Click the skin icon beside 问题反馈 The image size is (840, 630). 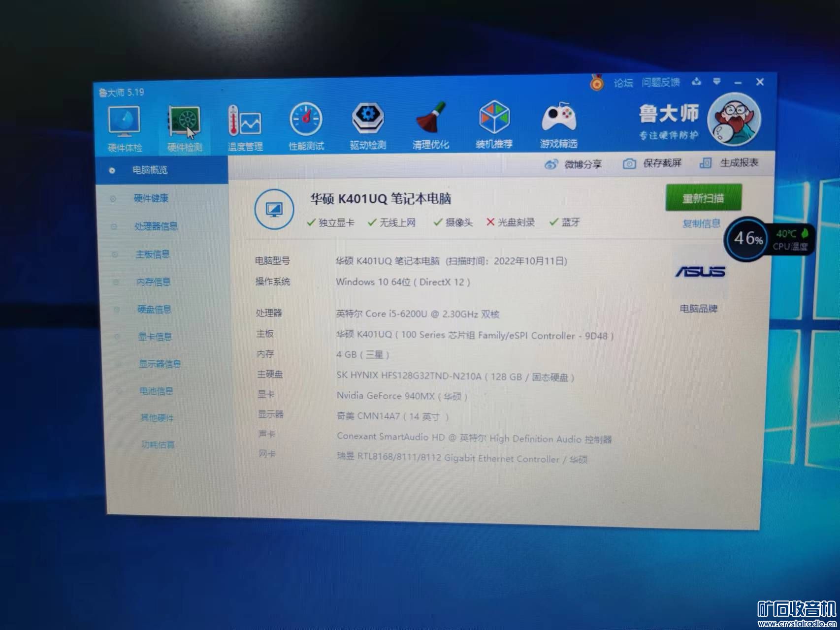pyautogui.click(x=696, y=82)
